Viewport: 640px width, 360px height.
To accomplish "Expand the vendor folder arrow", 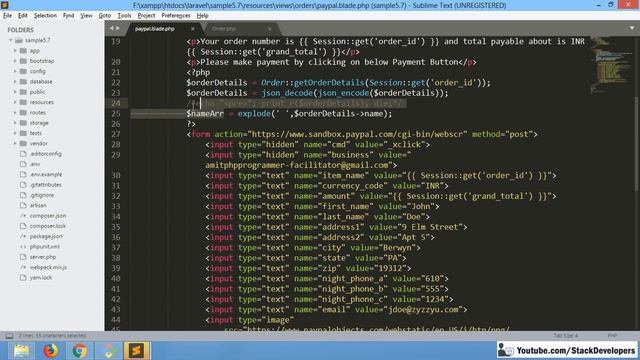I will [16, 143].
